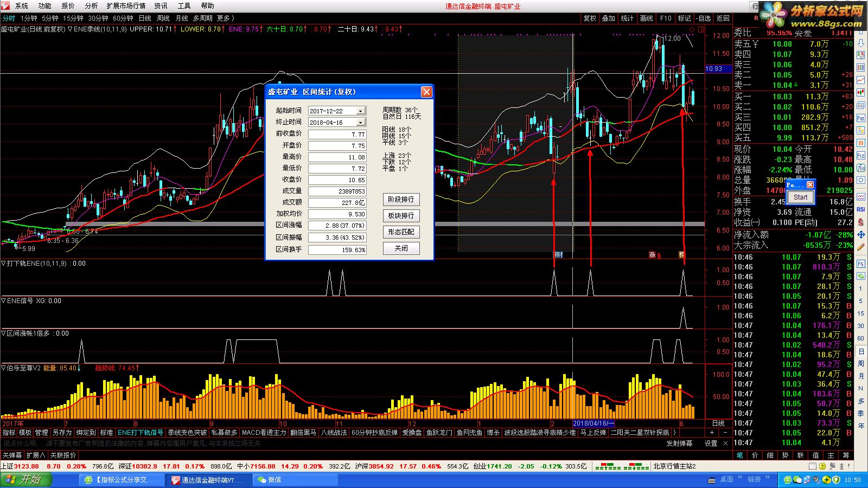
Task: Close the barrage input bar X
Action: 725,443
